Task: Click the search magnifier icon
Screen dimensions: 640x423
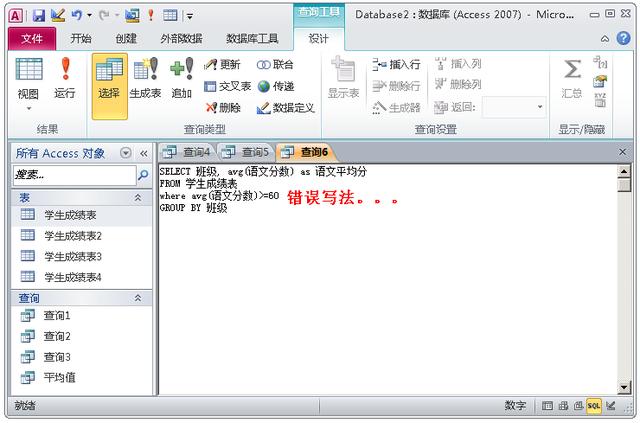Action: [x=143, y=175]
